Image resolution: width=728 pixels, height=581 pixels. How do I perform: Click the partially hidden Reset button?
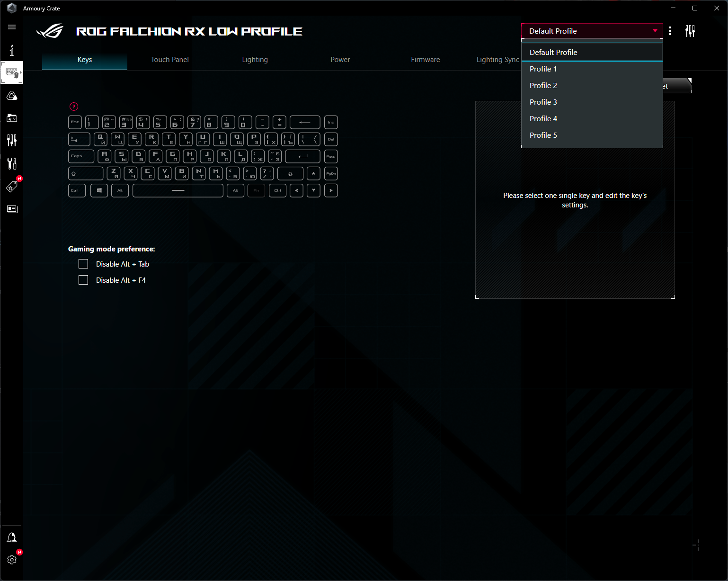[677, 86]
